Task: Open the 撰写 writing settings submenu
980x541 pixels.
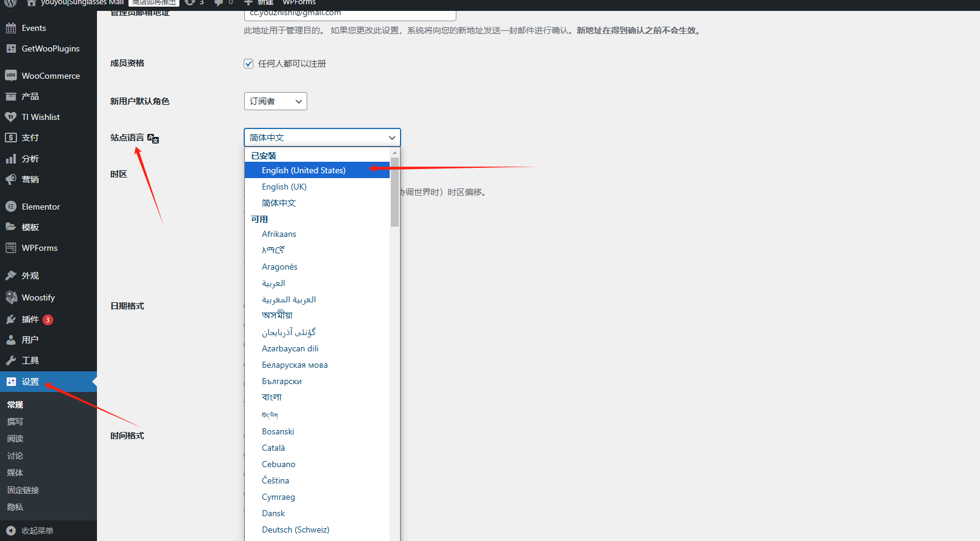Action: (x=15, y=422)
